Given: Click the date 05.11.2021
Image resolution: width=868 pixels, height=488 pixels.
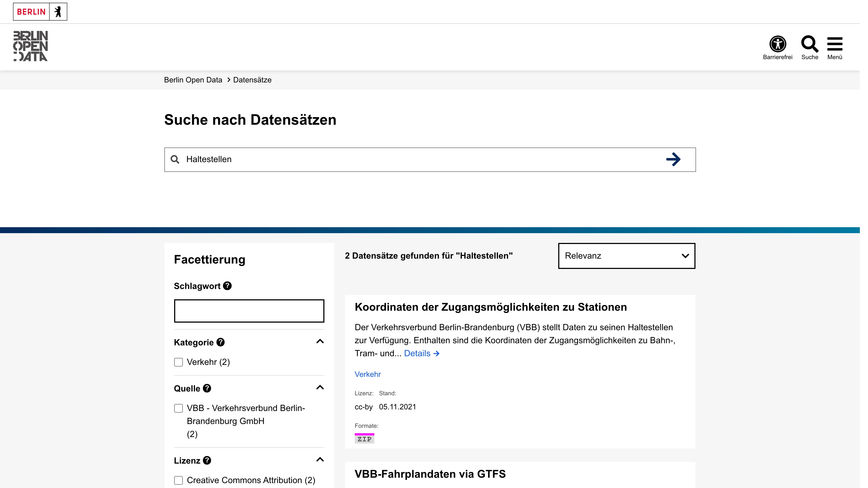Looking at the screenshot, I should click(x=397, y=407).
